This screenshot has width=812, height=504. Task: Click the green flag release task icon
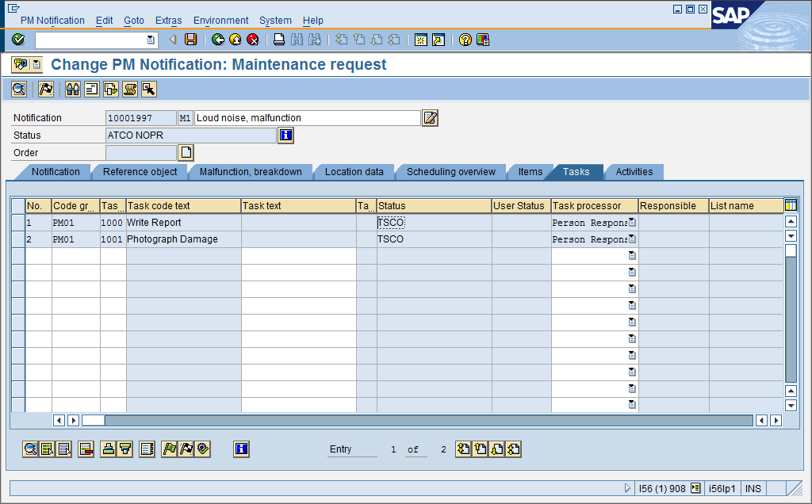[170, 449]
